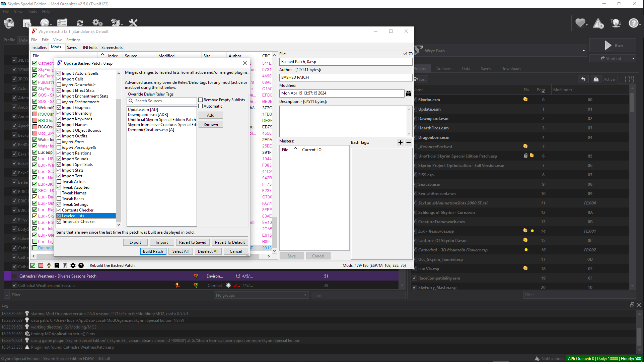Open Wrye Smash Settings menu
Screen dimensions: 644x362
pyautogui.click(x=73, y=40)
